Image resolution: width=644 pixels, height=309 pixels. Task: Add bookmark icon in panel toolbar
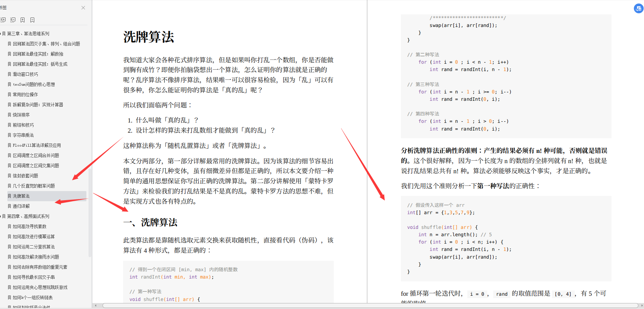(22, 20)
